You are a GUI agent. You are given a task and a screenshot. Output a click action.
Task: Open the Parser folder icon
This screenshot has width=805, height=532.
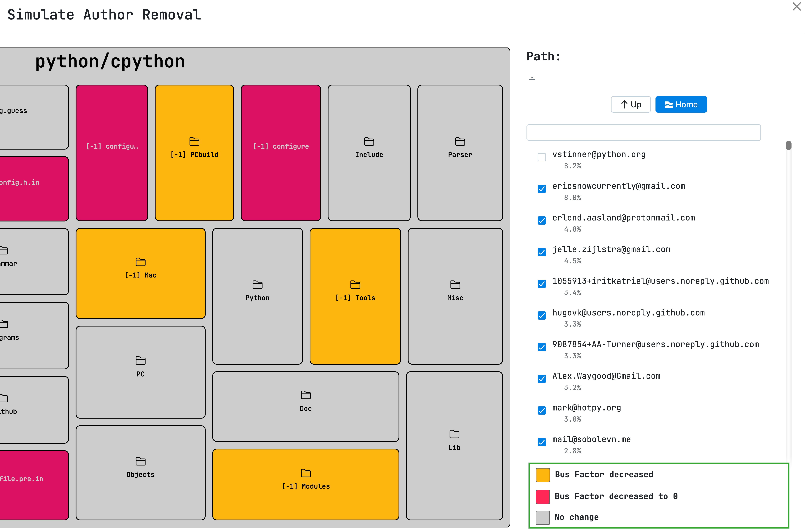[460, 141]
